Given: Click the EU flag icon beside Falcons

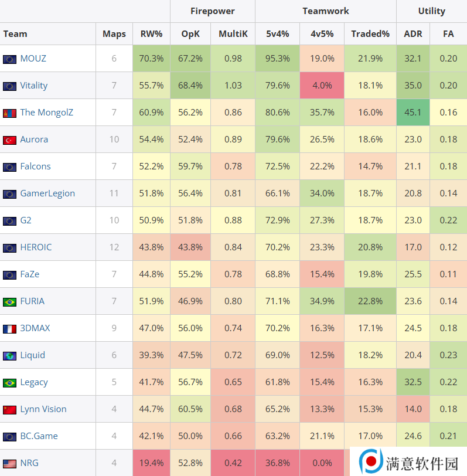Looking at the screenshot, I should point(9,167).
